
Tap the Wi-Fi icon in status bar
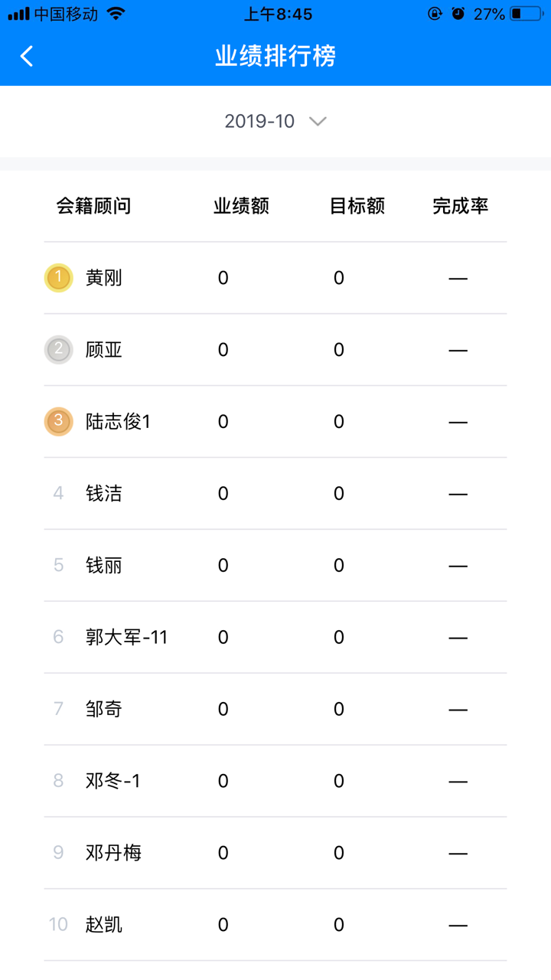pyautogui.click(x=116, y=14)
